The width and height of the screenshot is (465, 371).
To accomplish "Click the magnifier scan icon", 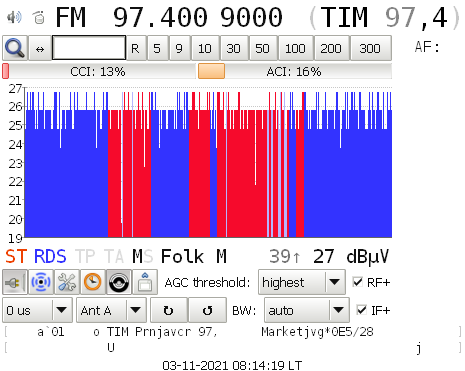I will tap(15, 49).
